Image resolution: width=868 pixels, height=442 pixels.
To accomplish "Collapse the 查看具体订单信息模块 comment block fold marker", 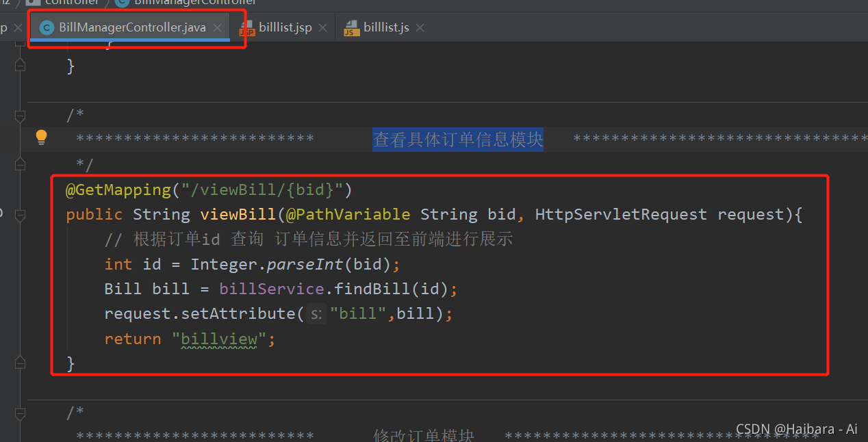I will click(20, 116).
